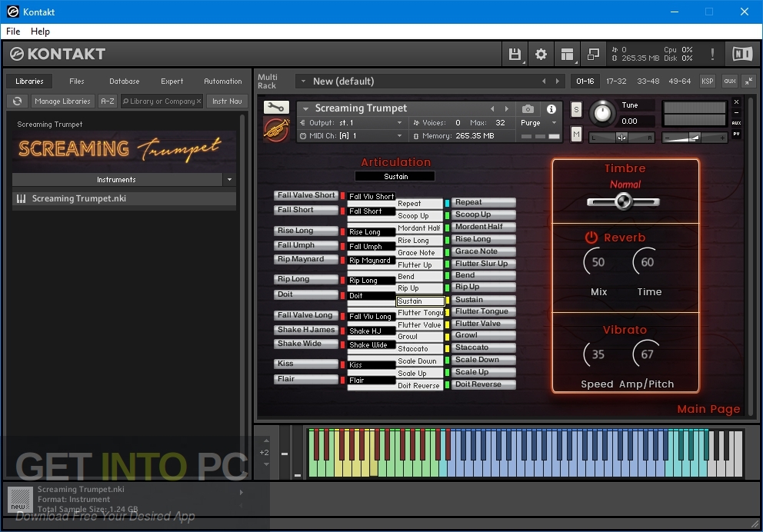
Task: Click the keyboard octave down arrow
Action: (266, 464)
